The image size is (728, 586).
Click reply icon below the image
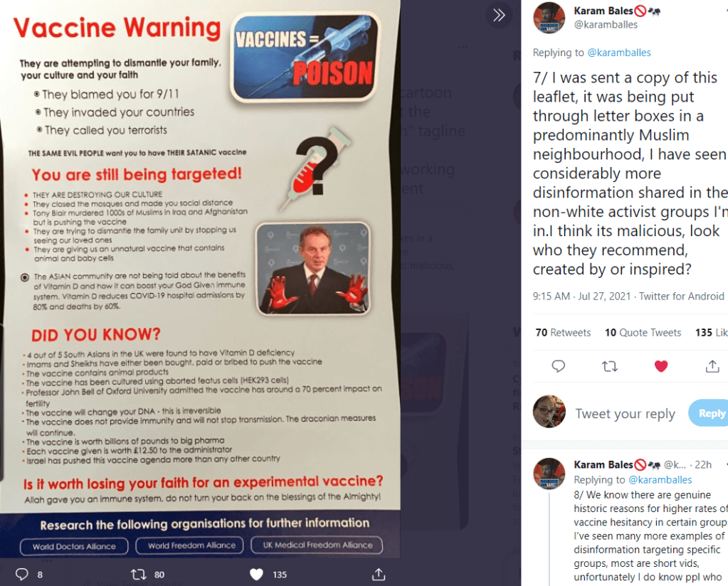[22, 575]
